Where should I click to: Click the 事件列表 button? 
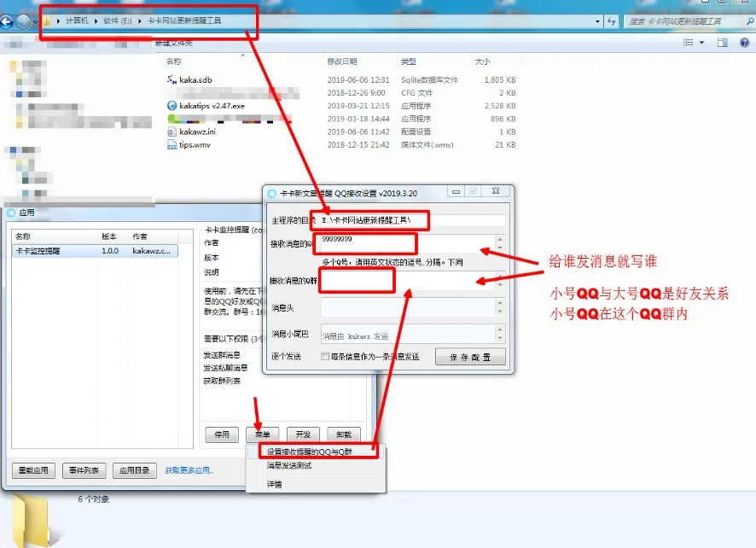84,470
